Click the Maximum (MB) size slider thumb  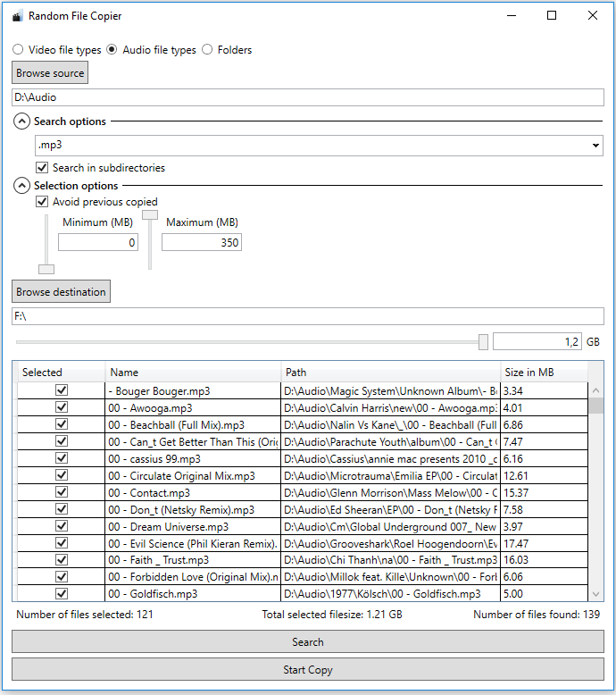click(150, 214)
